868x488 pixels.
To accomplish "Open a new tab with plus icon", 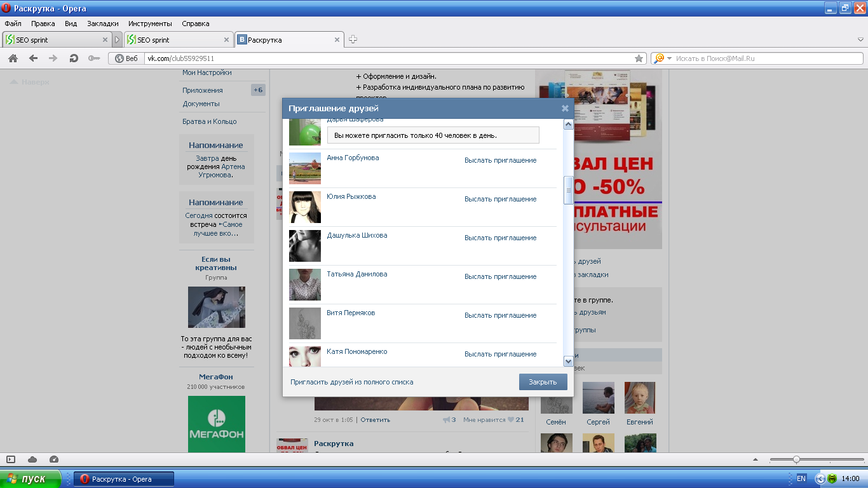I will (353, 39).
